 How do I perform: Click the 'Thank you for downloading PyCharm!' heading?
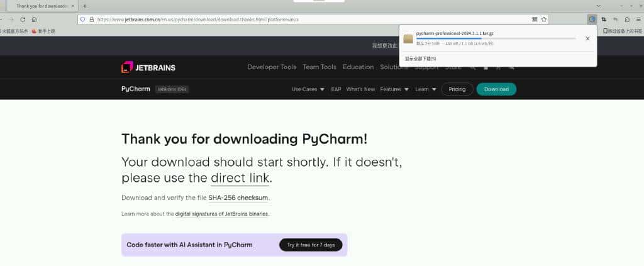pos(245,139)
